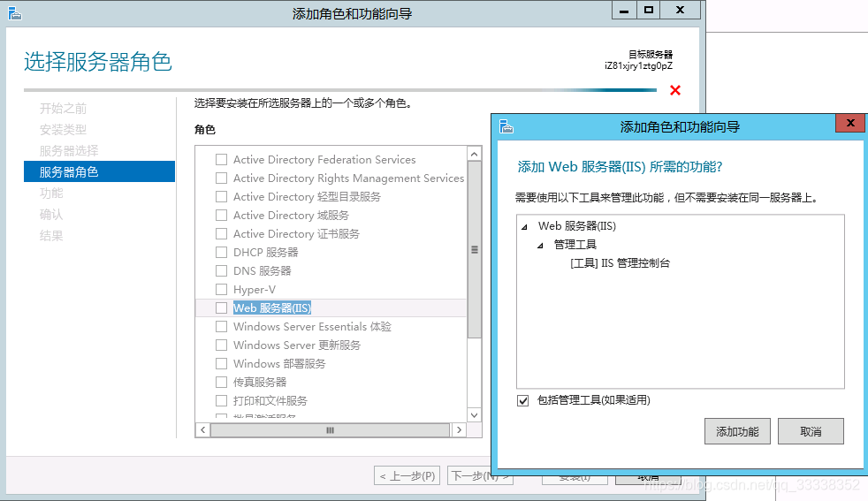Check DHCP 服务器 role
Viewport: 868px width, 501px height.
coord(222,253)
